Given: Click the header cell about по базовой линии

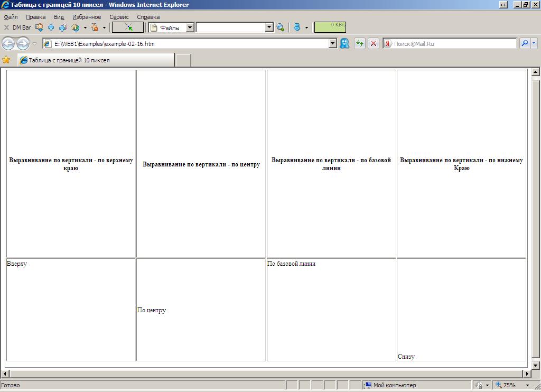Looking at the screenshot, I should click(331, 164).
